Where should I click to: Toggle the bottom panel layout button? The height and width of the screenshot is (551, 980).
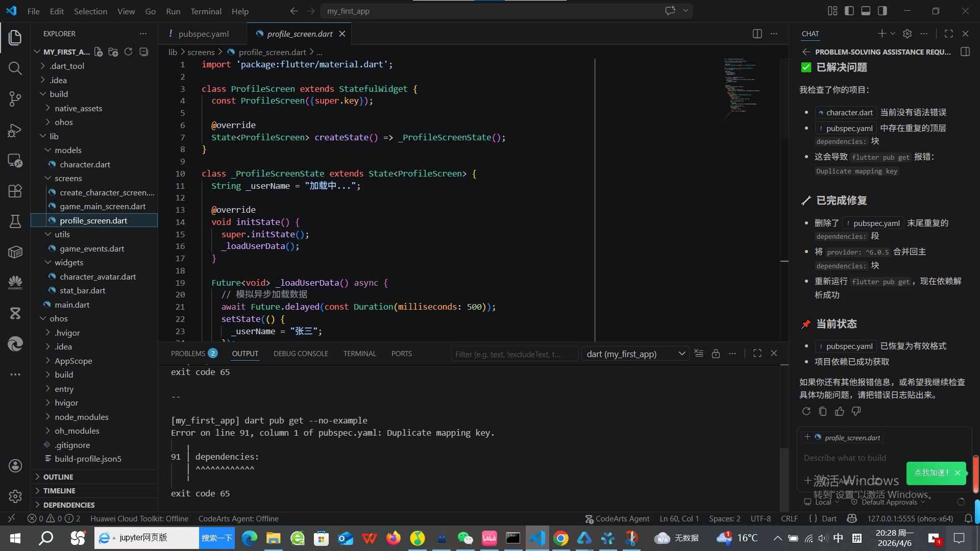pyautogui.click(x=866, y=11)
